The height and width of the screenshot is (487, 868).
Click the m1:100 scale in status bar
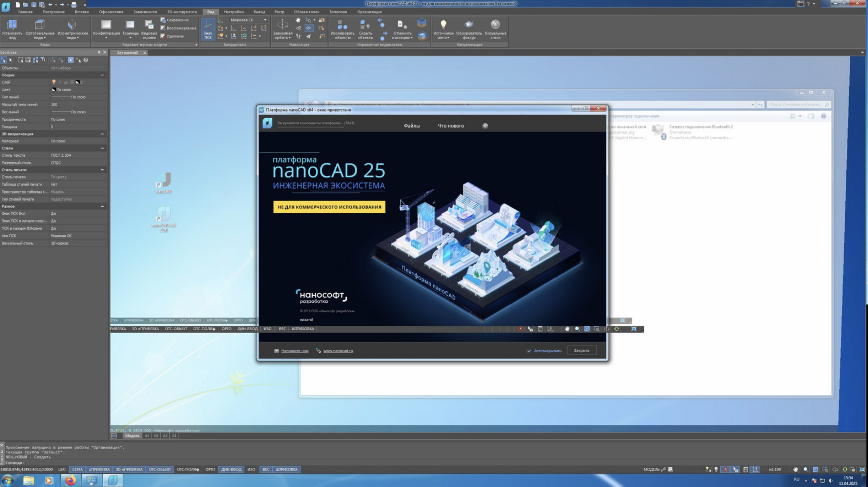pos(774,469)
